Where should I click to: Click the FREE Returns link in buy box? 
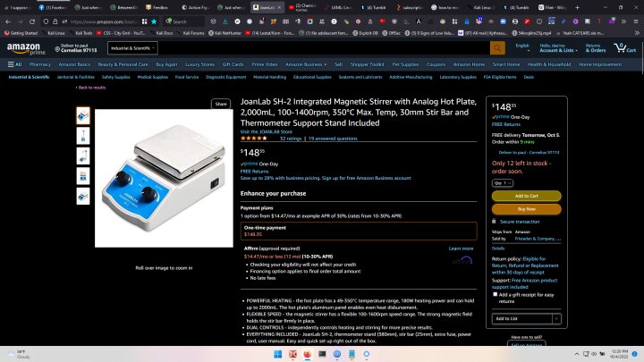(x=506, y=124)
